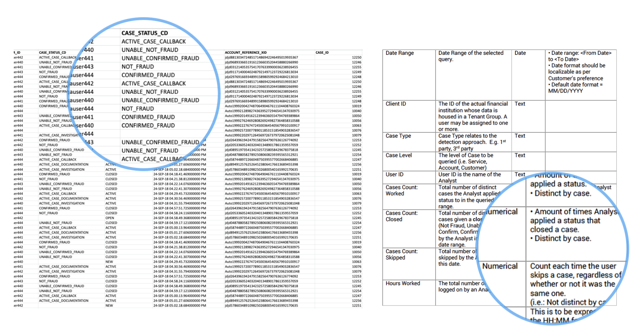Click the small unmagnified CASE_STATUS_CD spreadsheet header

52,53
